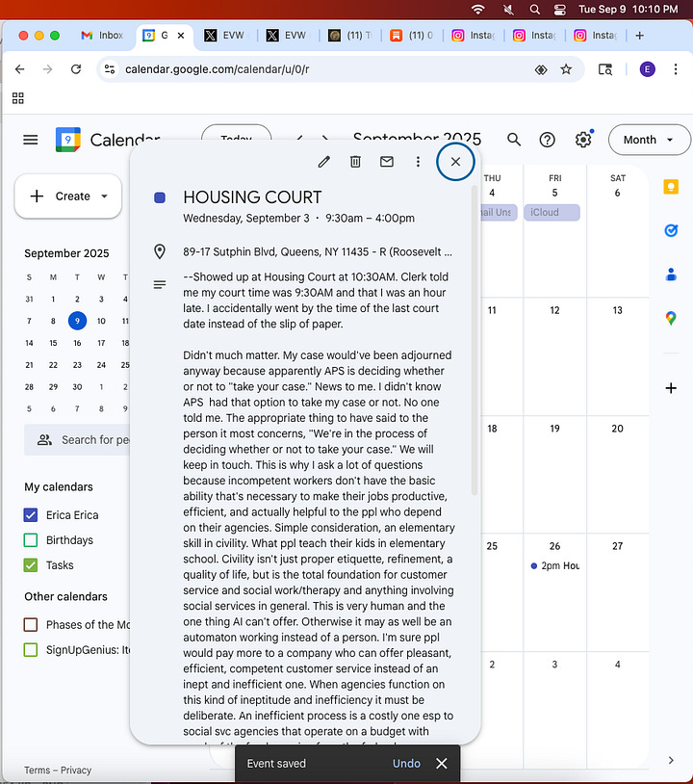The height and width of the screenshot is (784, 693).
Task: Click the Create event button
Action: pos(68,196)
